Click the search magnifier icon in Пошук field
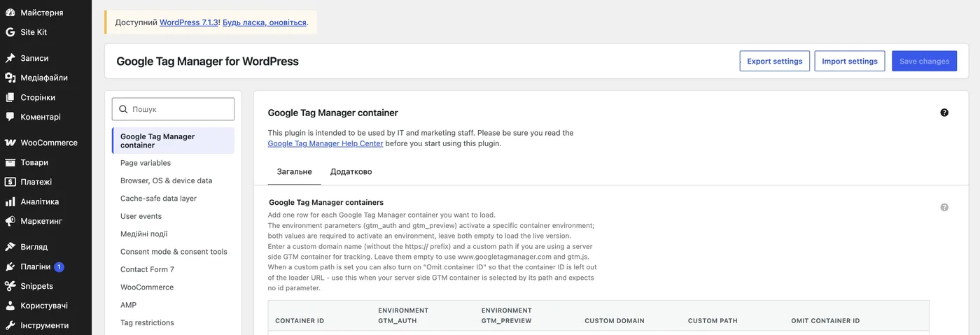980x335 pixels. [x=124, y=109]
